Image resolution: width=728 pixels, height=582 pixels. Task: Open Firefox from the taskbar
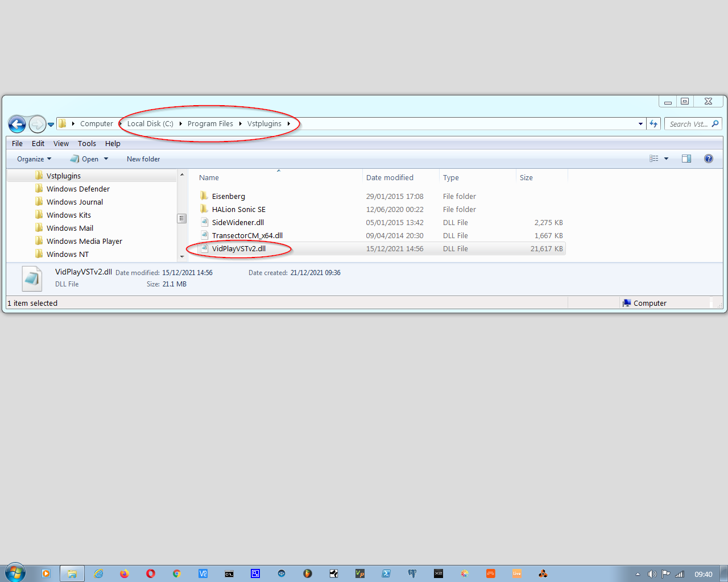tap(125, 573)
